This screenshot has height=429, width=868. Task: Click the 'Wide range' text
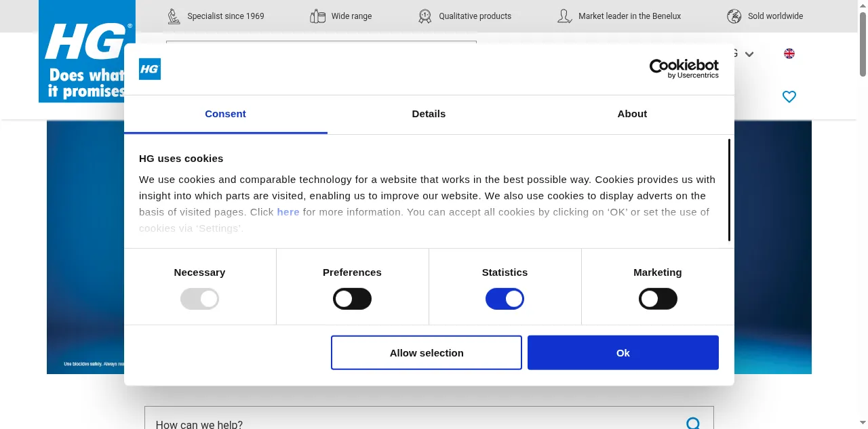(x=351, y=16)
